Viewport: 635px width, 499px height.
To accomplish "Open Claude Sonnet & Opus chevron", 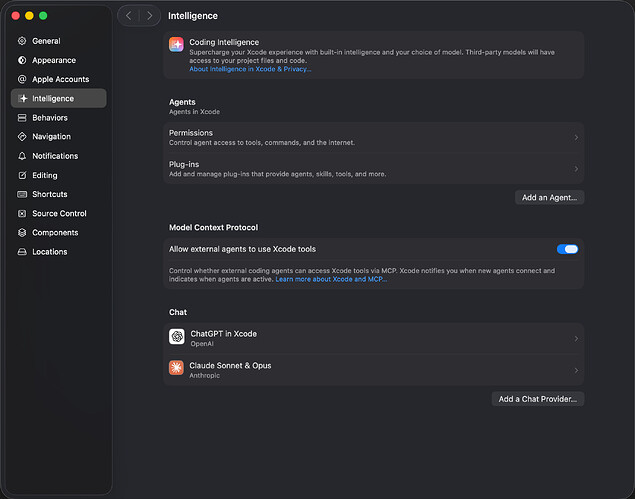I will tap(576, 370).
